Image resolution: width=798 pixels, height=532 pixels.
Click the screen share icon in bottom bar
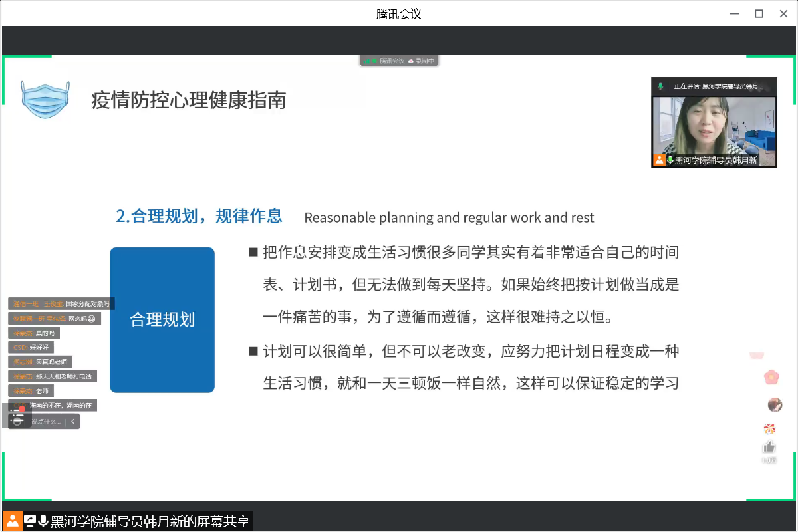[30, 521]
